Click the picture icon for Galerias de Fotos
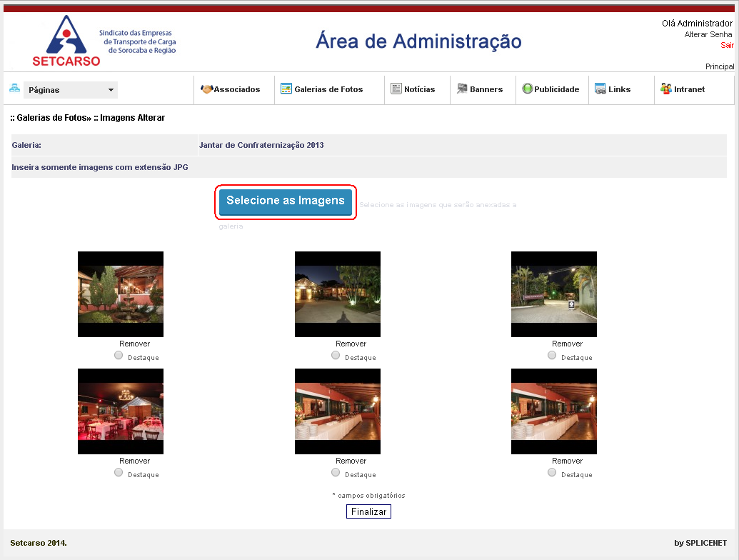The image size is (739, 560). (x=286, y=88)
